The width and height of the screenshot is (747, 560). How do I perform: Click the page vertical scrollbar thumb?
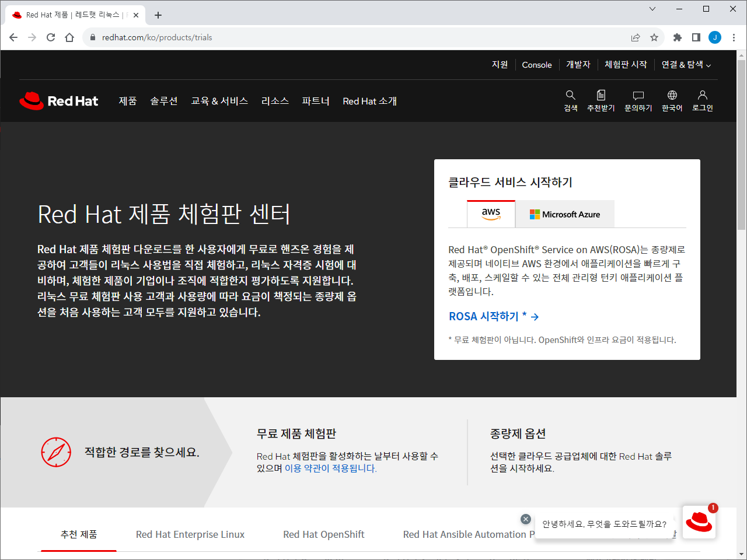(x=741, y=143)
